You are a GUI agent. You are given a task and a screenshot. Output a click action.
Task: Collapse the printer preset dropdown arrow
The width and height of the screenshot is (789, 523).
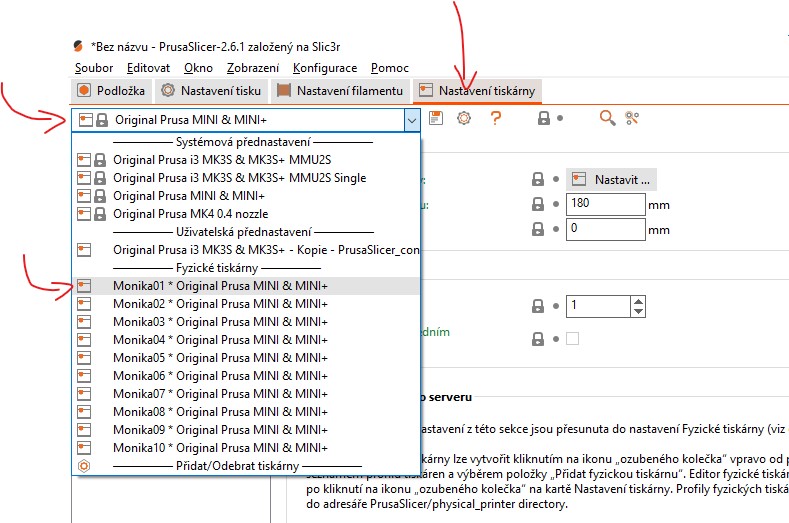pos(411,120)
